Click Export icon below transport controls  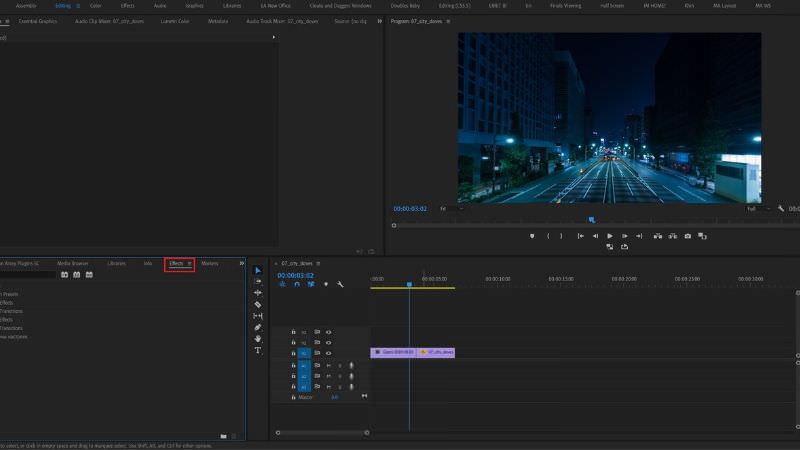click(x=624, y=247)
